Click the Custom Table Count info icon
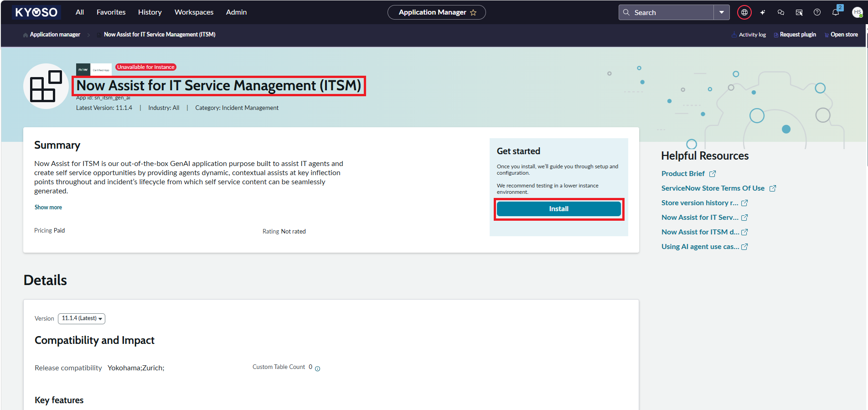 click(318, 368)
